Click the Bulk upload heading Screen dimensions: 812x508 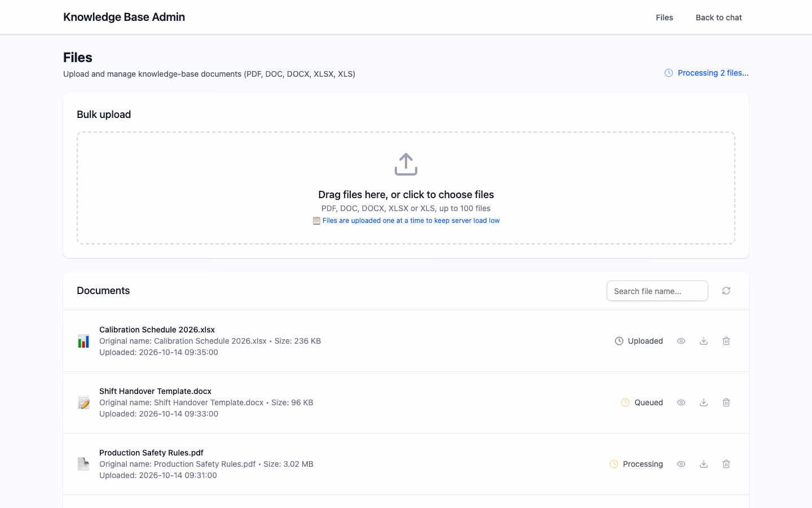click(104, 115)
